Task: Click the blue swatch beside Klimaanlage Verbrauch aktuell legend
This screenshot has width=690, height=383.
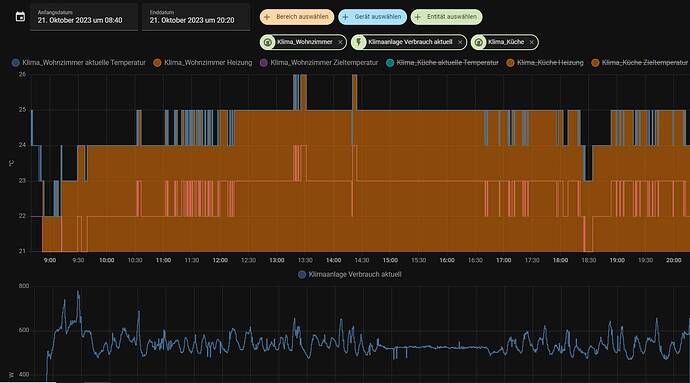Action: pos(302,275)
